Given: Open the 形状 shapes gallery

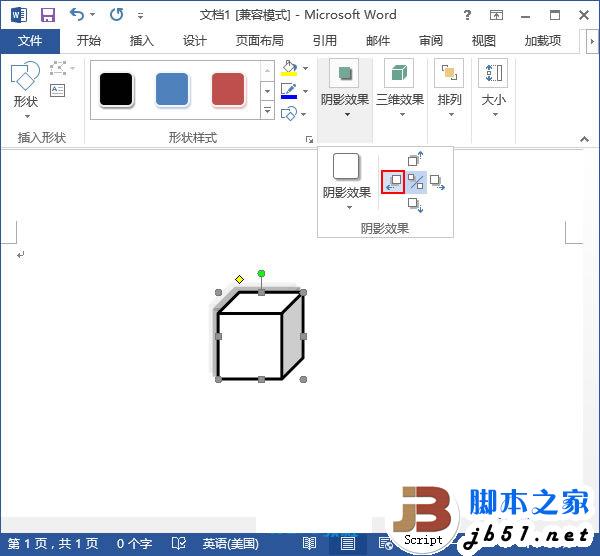Looking at the screenshot, I should [x=25, y=90].
